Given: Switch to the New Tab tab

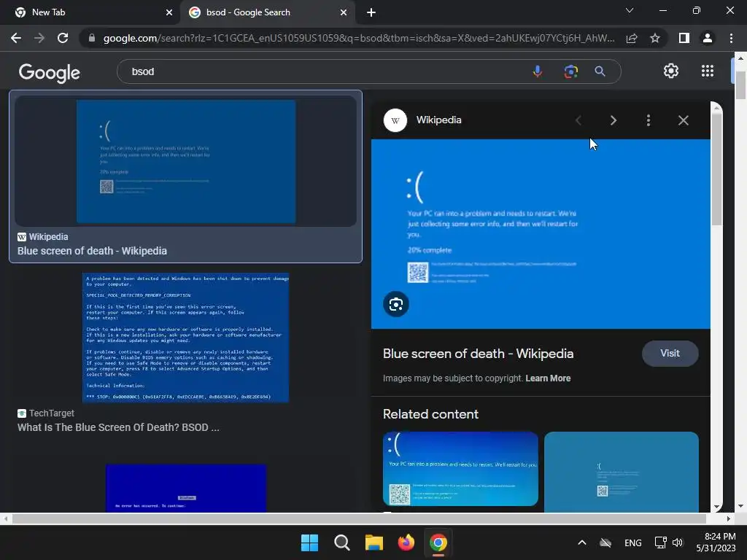Looking at the screenshot, I should 90,12.
